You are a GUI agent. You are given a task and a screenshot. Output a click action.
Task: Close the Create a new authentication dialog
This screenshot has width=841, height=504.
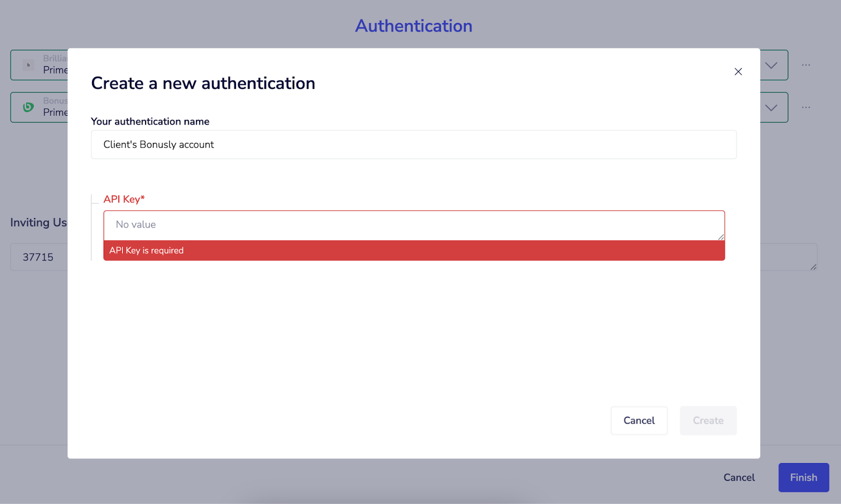coord(738,71)
